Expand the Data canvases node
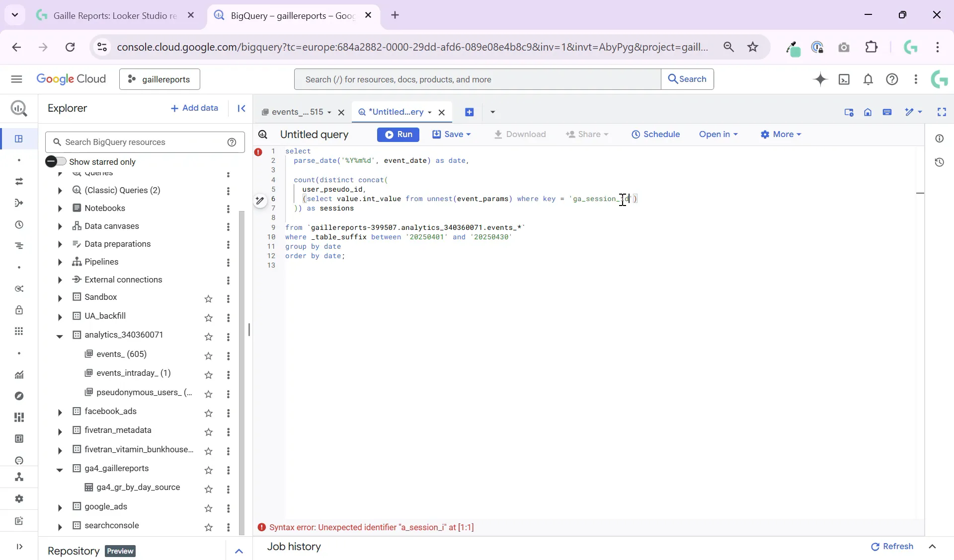This screenshot has height=560, width=954. click(60, 226)
